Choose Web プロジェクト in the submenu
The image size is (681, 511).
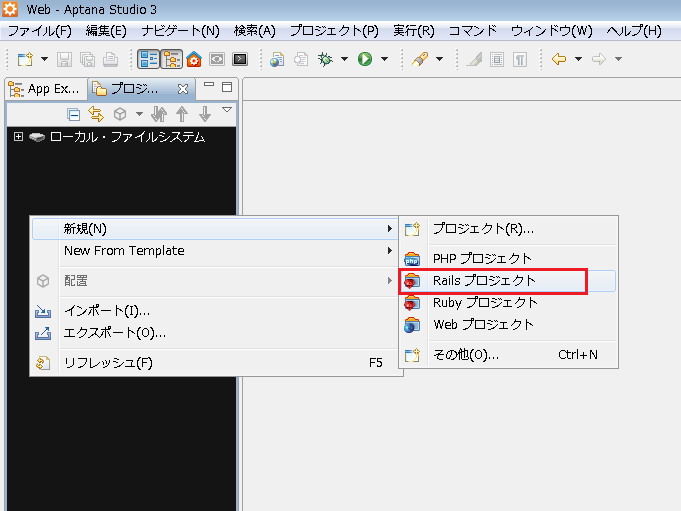point(483,325)
